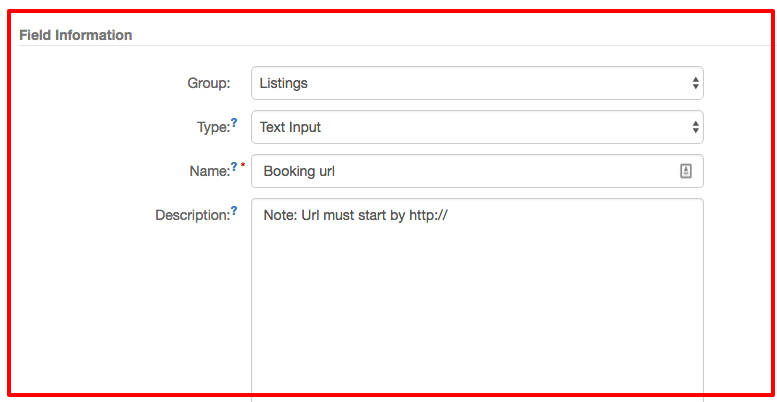The height and width of the screenshot is (402, 777).
Task: Click the contact autofill icon in Name field
Action: point(686,171)
